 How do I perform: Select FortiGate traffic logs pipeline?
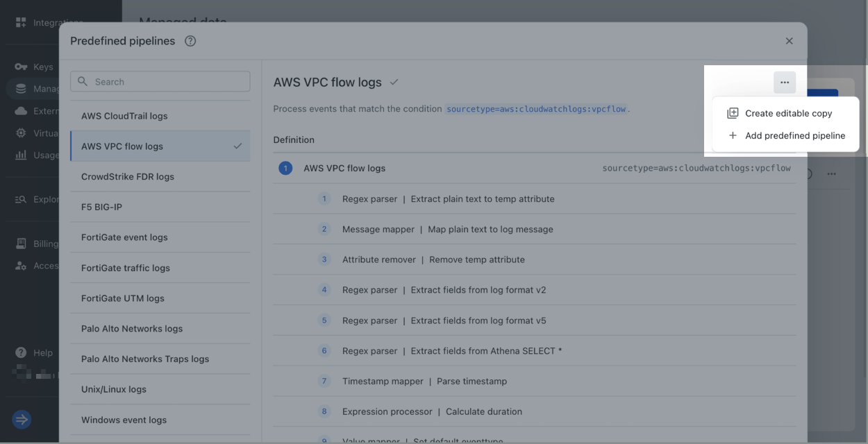(160, 268)
